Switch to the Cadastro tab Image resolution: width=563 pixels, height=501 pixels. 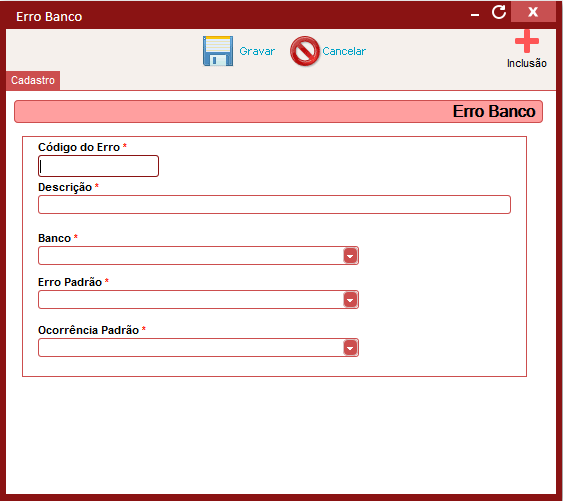pyautogui.click(x=33, y=80)
